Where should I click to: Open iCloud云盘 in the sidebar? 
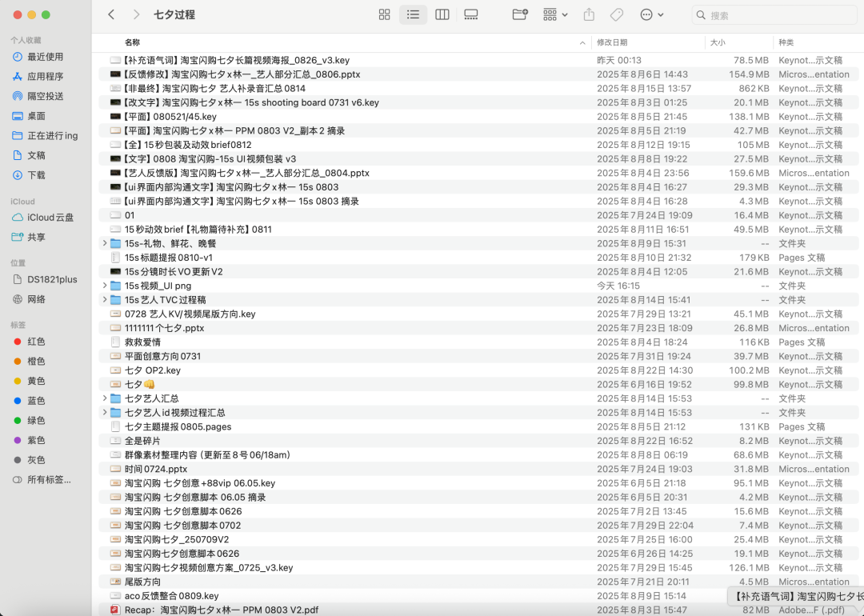[x=50, y=218]
